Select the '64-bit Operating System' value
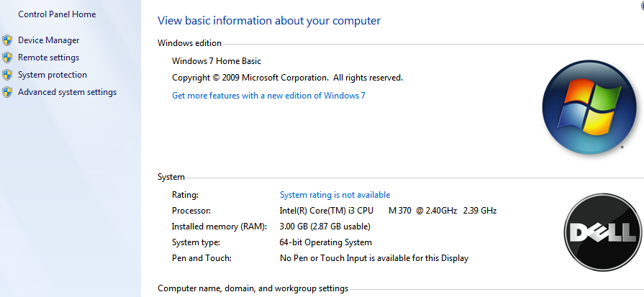 pos(326,242)
